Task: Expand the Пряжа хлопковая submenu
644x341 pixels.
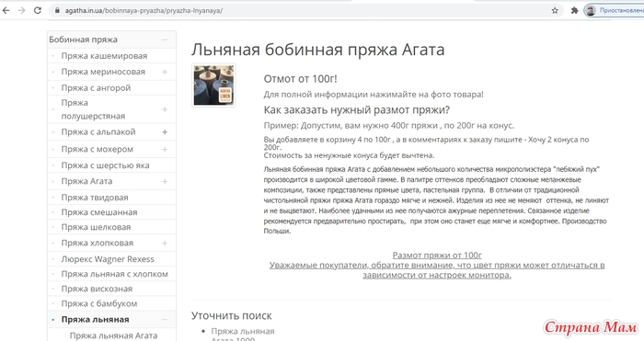Action: 165,244
